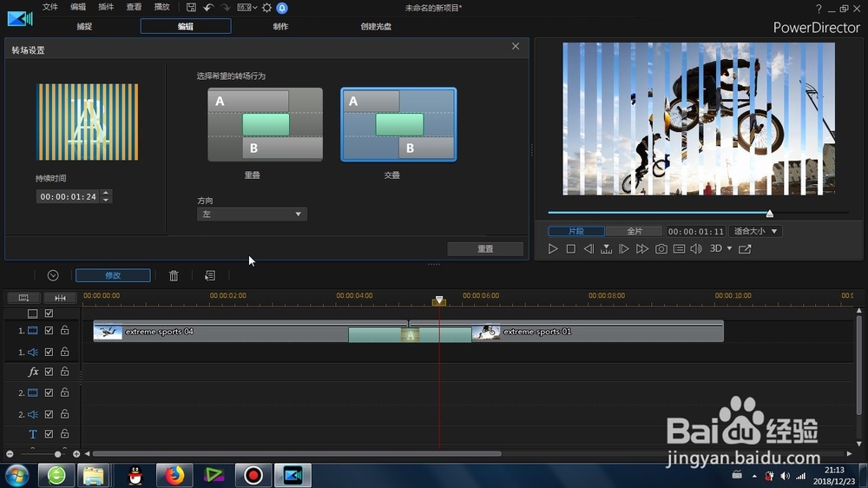Take a snapshot of the preview
The image size is (868, 488).
661,248
